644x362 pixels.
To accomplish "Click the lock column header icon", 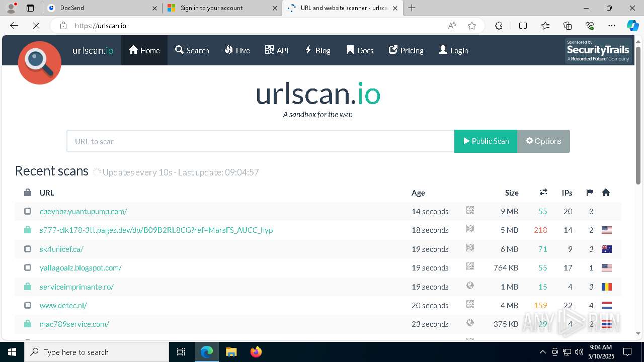I will 28,193.
